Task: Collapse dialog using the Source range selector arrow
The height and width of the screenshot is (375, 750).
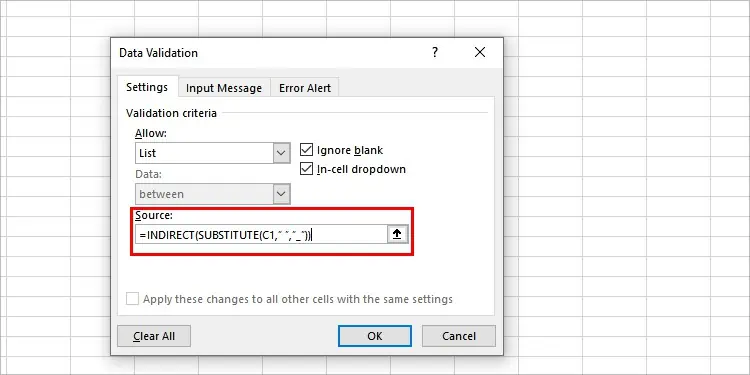Action: [x=397, y=234]
